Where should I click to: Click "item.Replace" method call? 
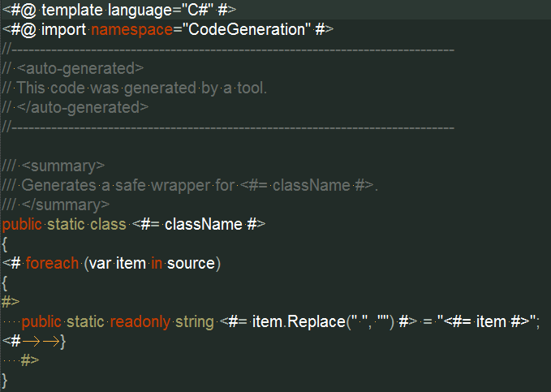click(299, 322)
